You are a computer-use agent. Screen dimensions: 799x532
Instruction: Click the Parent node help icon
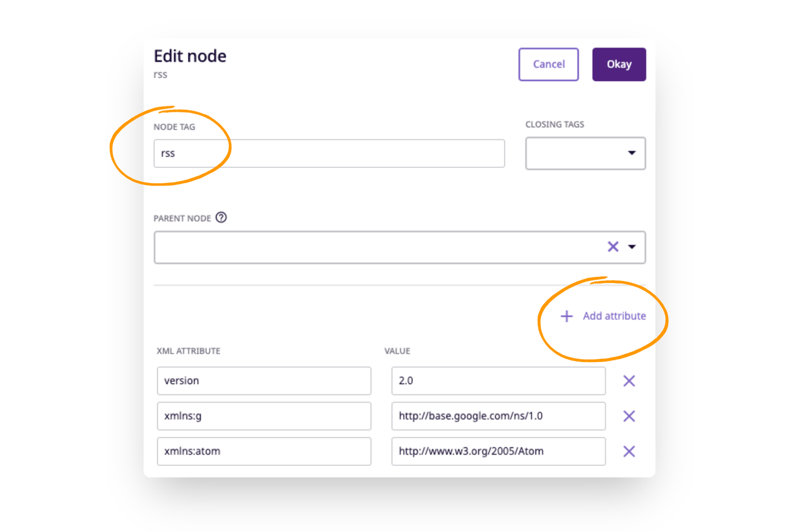[x=221, y=218]
